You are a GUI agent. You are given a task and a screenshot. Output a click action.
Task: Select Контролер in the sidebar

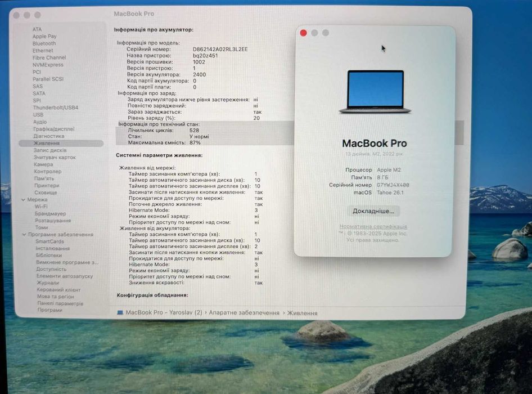(x=47, y=172)
